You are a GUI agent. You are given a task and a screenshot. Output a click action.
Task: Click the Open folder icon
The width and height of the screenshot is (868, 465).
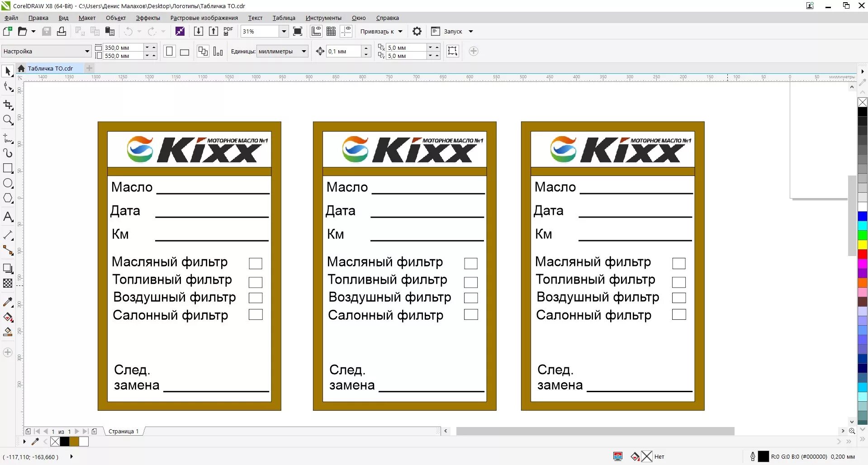coord(22,31)
